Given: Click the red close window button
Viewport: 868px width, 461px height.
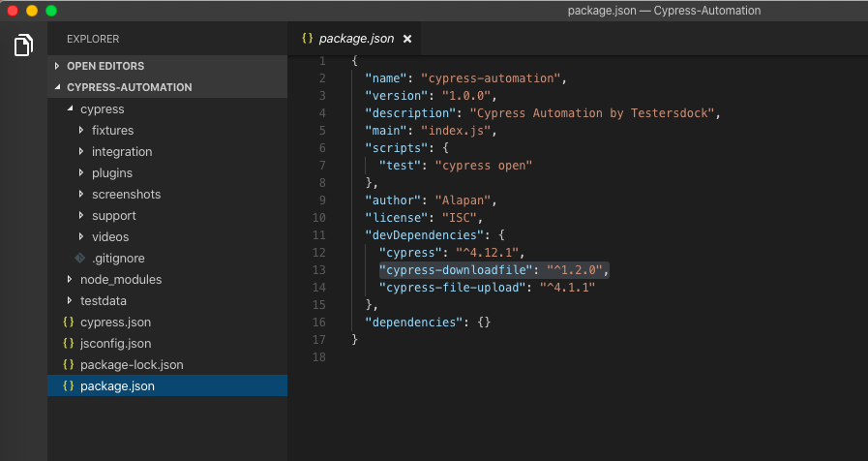Looking at the screenshot, I should [x=13, y=11].
